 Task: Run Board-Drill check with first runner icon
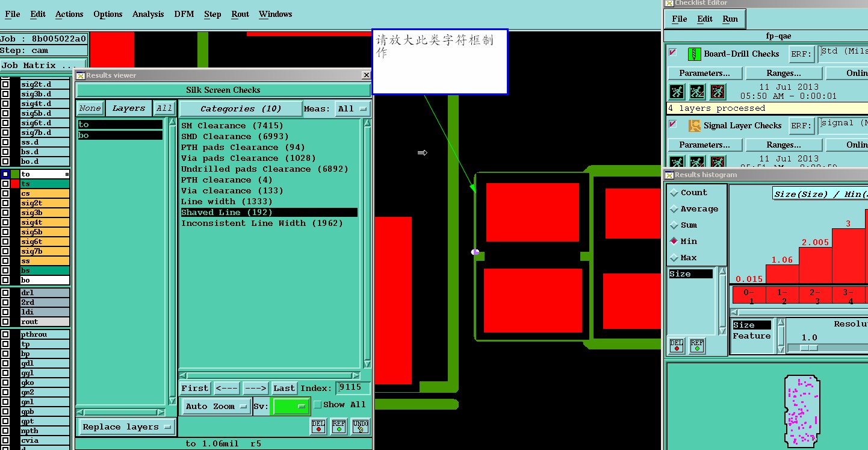(x=677, y=92)
